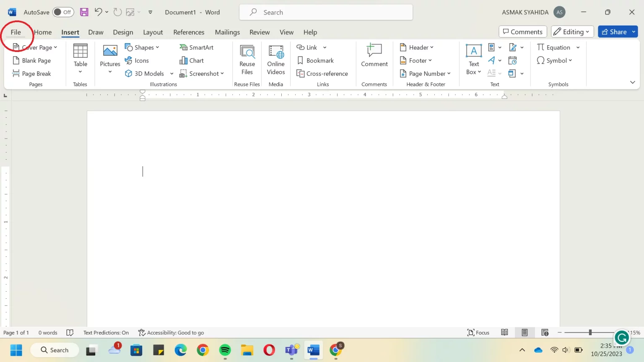The height and width of the screenshot is (362, 644).
Task: Adjust the zoom slider handle
Action: tap(590, 332)
